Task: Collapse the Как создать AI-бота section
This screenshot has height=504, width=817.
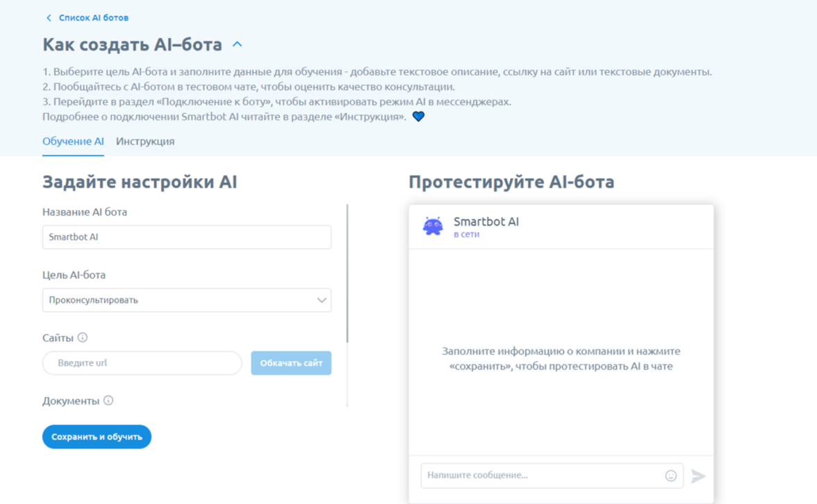Action: [237, 44]
